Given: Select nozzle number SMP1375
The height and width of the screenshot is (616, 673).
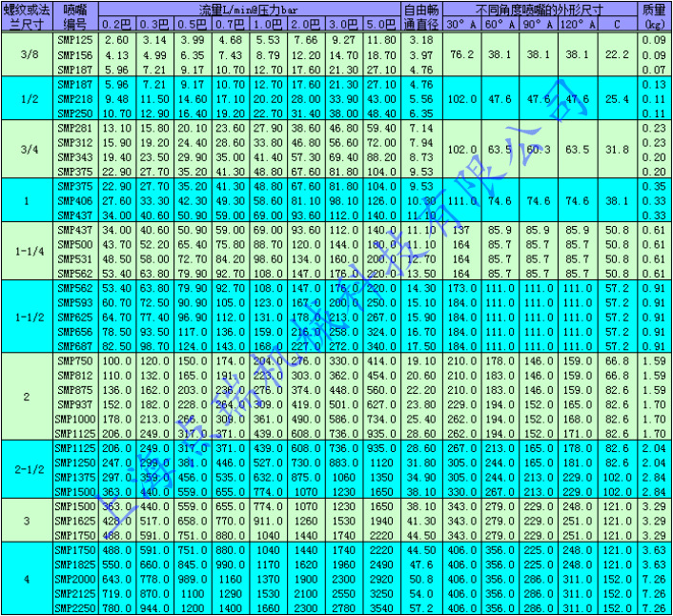Looking at the screenshot, I should [x=75, y=478].
